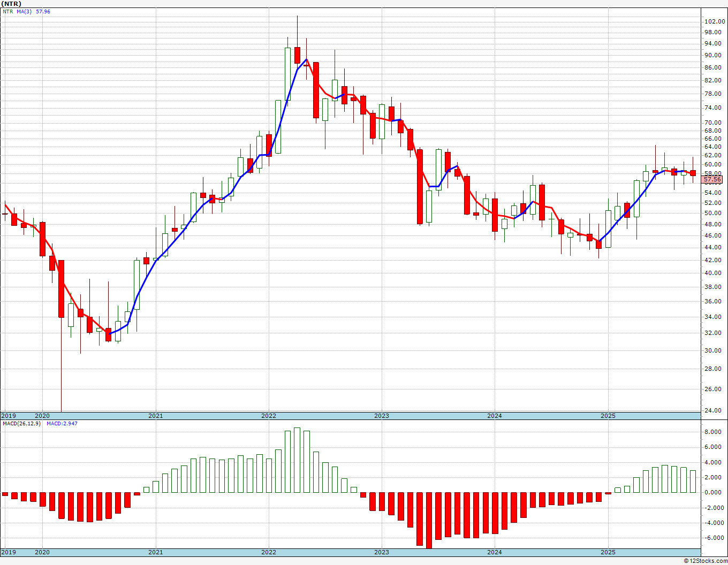Click the MACD:2.947 value readout

[62, 424]
